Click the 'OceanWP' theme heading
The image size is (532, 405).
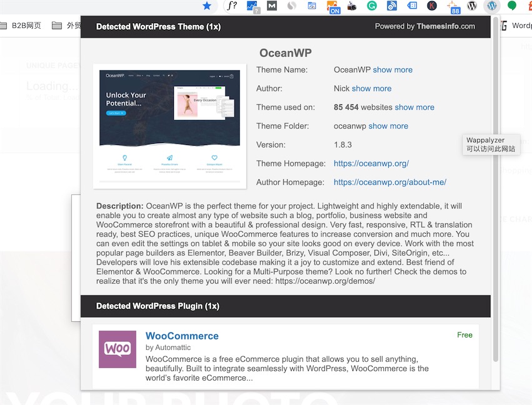pyautogui.click(x=285, y=53)
